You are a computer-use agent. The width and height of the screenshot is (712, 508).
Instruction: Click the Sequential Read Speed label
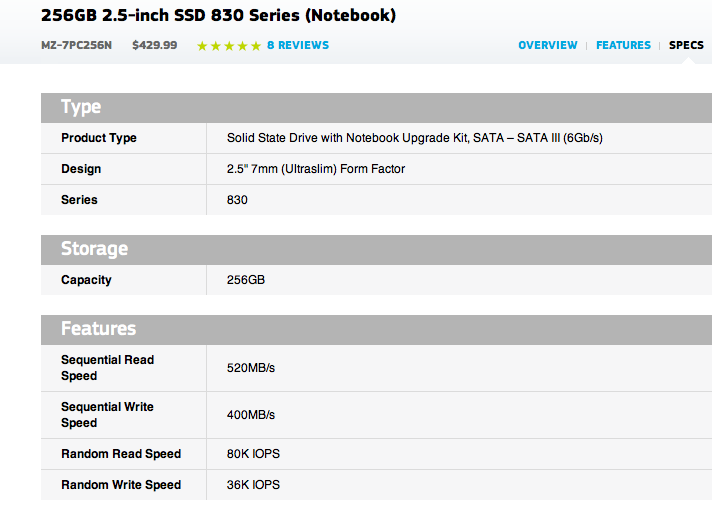point(108,368)
